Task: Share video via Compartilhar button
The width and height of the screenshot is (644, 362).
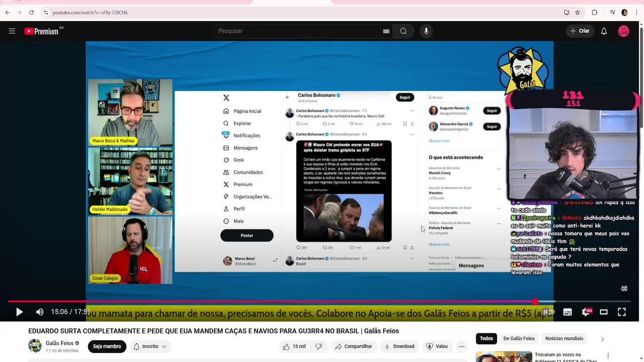Action: point(353,346)
